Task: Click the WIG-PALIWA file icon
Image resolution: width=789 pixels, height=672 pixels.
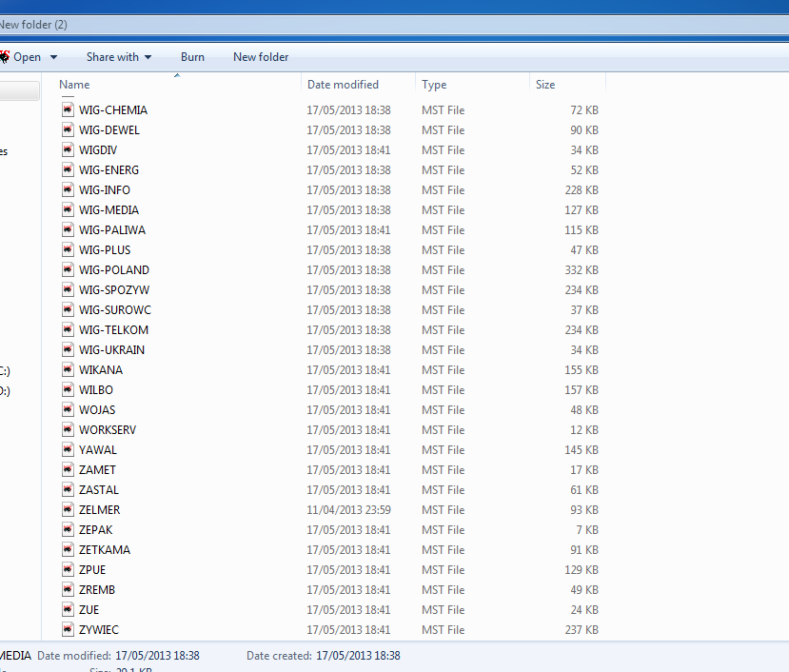Action: coord(68,230)
